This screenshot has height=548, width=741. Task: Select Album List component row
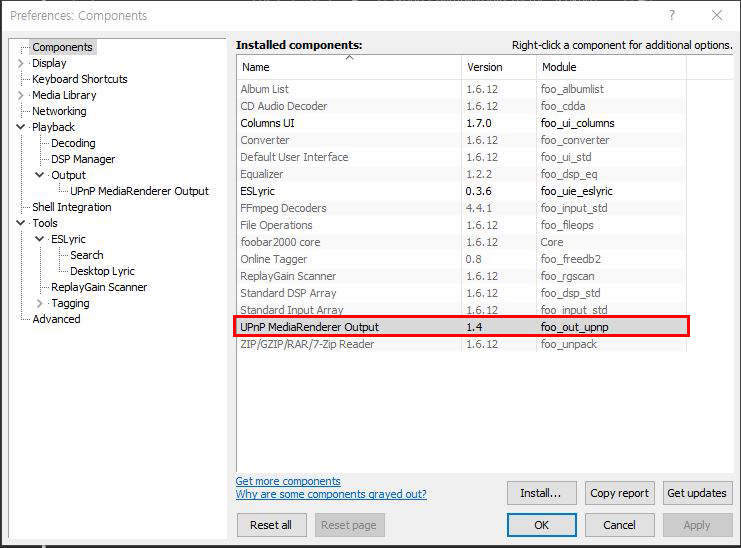point(462,89)
